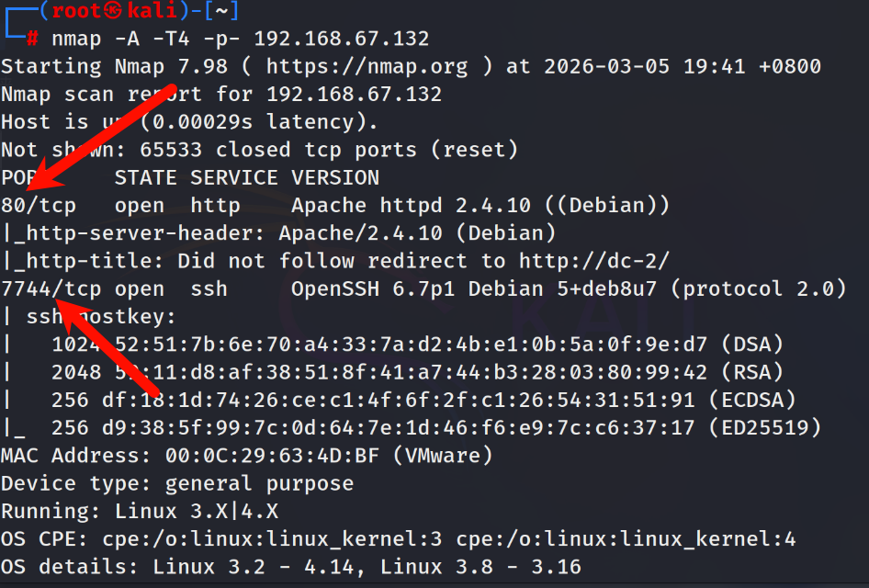The height and width of the screenshot is (588, 869).
Task: Click the MAC address 00:0C:29:63:4D:BF
Action: (272, 456)
